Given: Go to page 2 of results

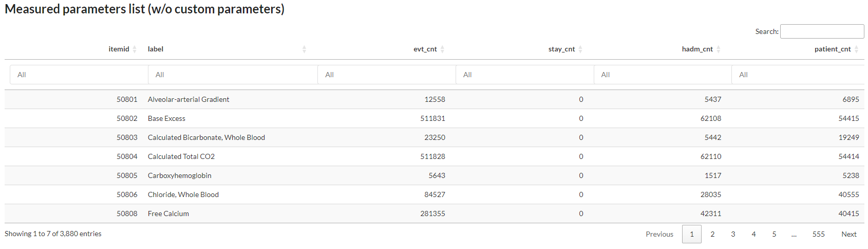Looking at the screenshot, I should [712, 234].
